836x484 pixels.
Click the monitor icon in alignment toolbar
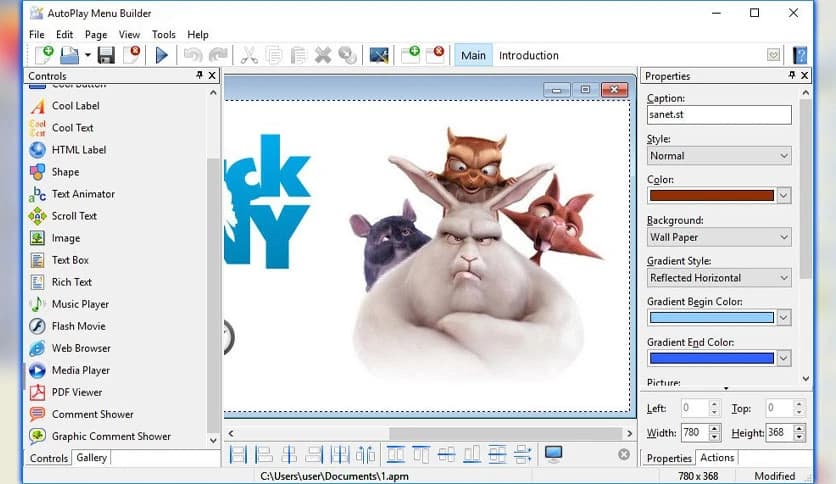[x=553, y=454]
